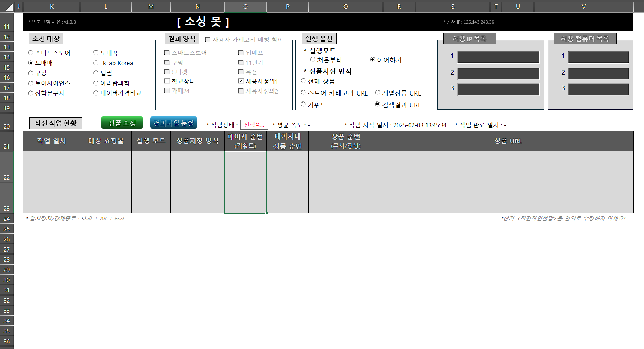The height and width of the screenshot is (349, 644).
Task: Click the select-all corner triangle
Action: click(9, 7)
